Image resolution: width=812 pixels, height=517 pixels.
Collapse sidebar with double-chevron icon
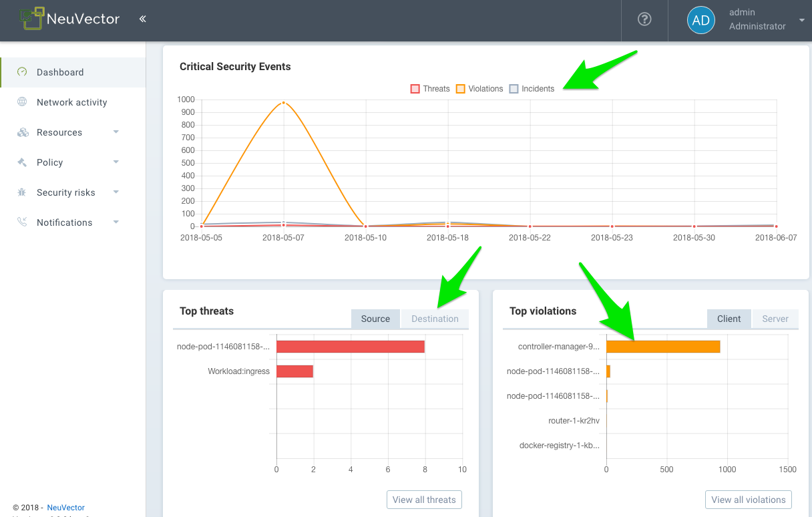[x=142, y=19]
